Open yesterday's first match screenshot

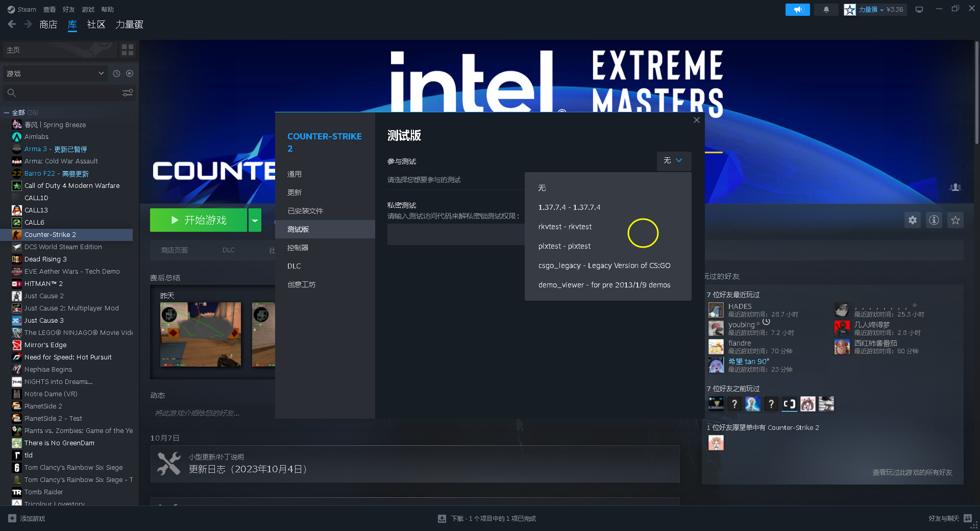point(201,334)
